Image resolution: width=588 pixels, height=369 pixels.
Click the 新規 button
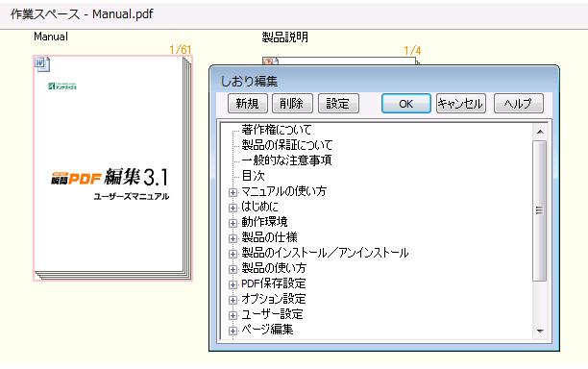[248, 104]
